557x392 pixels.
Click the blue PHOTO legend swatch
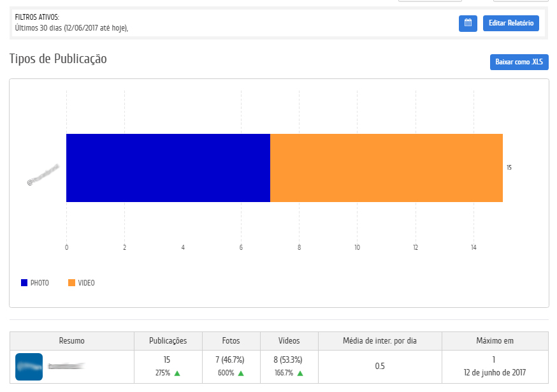(24, 282)
